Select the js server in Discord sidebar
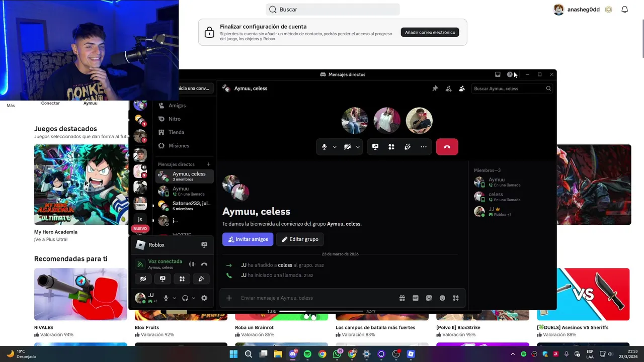644x362 pixels. [x=140, y=219]
